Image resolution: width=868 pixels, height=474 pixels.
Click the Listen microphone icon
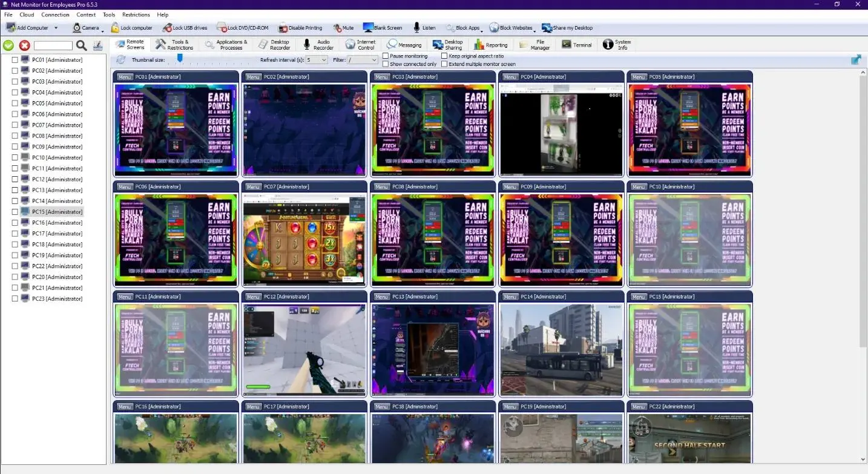[416, 28]
